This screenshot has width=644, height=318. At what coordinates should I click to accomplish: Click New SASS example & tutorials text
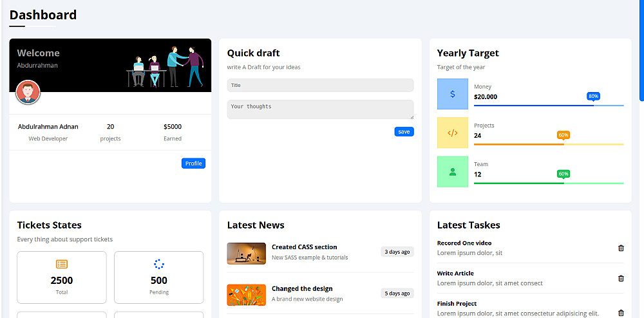[x=310, y=257]
